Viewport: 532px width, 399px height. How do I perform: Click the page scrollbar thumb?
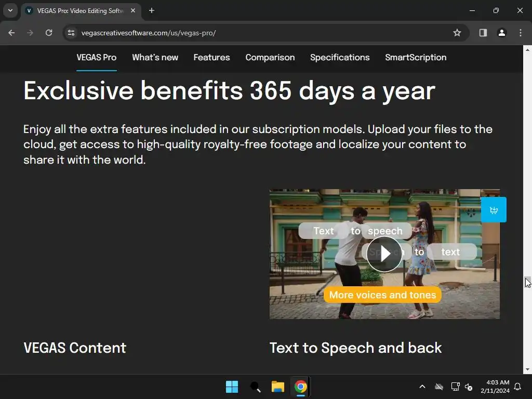528,282
